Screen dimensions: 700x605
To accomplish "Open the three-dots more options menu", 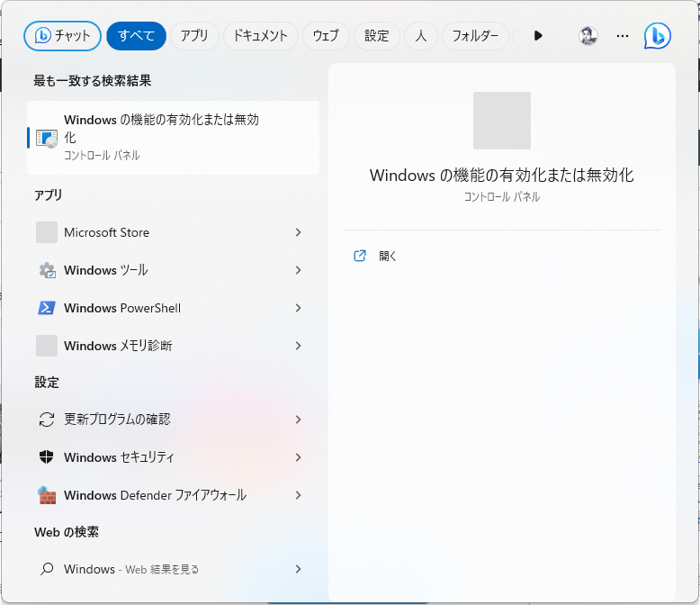I will pyautogui.click(x=623, y=36).
